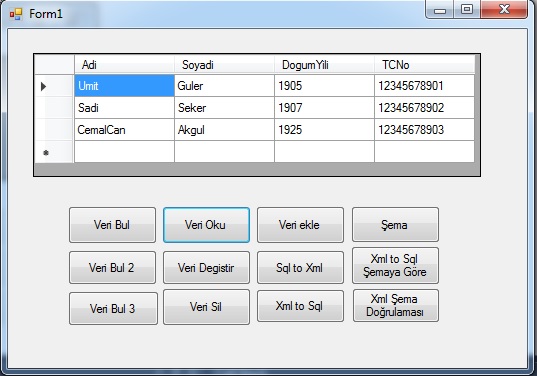
Task: Click the empty DogumYili cell in new row
Action: tap(324, 152)
